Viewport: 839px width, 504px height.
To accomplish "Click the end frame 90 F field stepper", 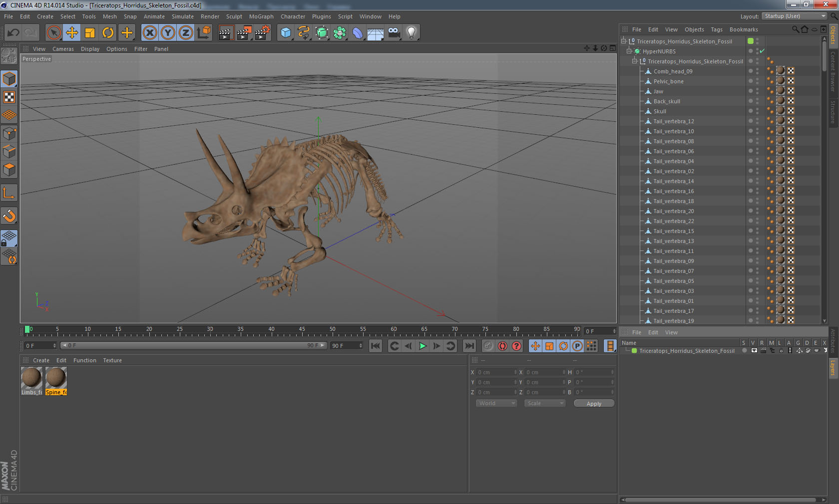I will tap(361, 345).
